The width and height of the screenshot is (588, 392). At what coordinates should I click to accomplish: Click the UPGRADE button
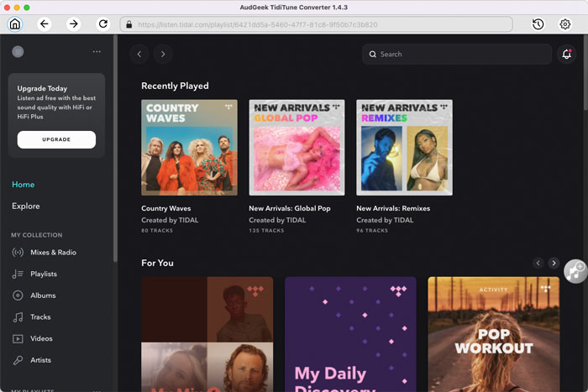[x=56, y=139]
